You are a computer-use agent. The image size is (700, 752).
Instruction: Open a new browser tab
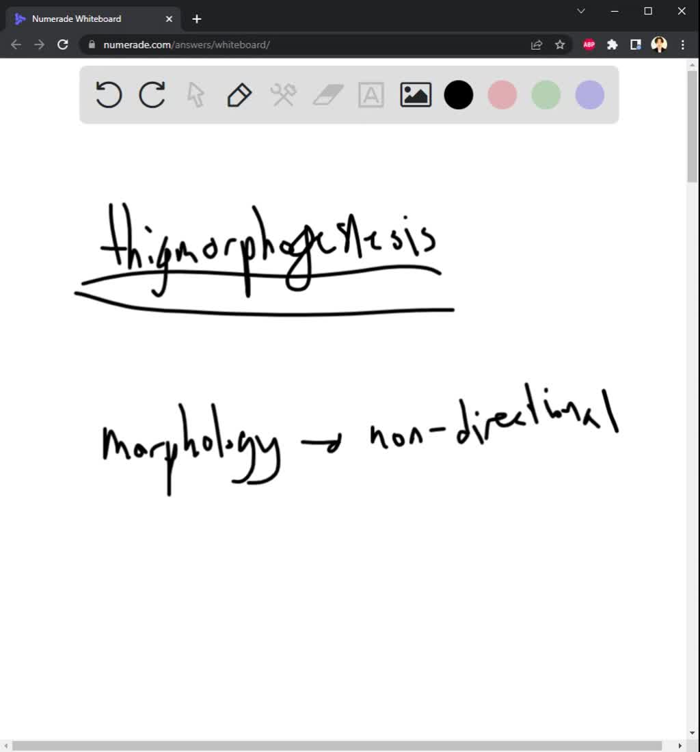pos(196,18)
